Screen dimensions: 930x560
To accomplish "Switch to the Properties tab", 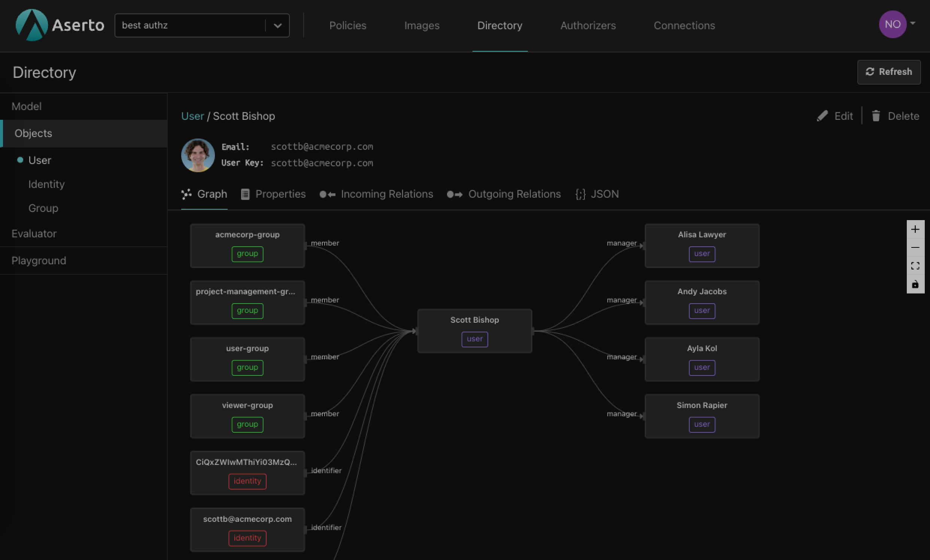I will (x=273, y=194).
